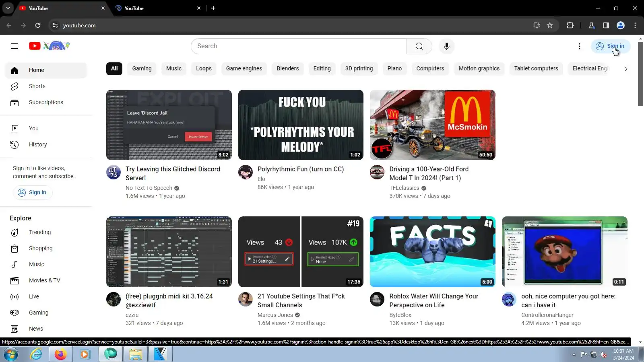Viewport: 644px width, 362px height.
Task: Open McSmokin Model T thumbnail
Action: click(433, 125)
